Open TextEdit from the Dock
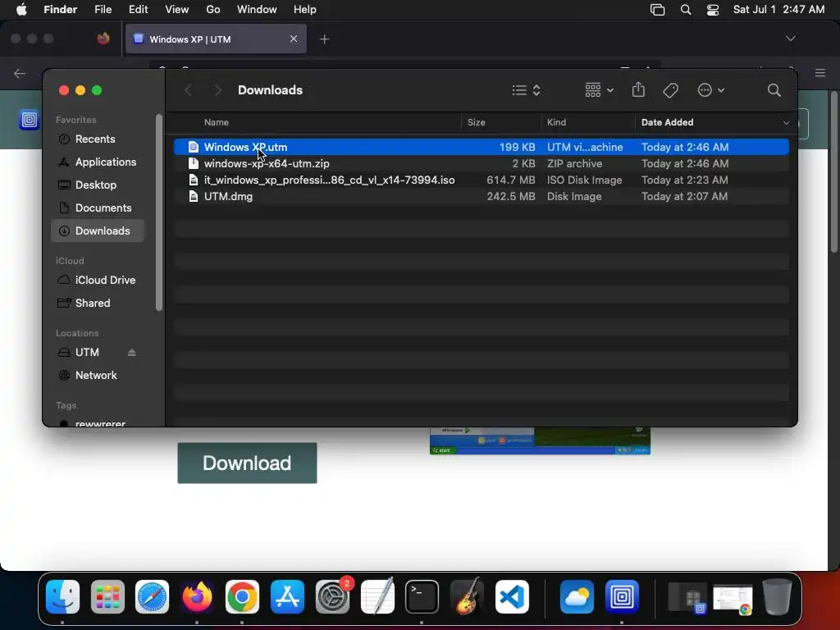This screenshot has height=630, width=840. tap(377, 596)
